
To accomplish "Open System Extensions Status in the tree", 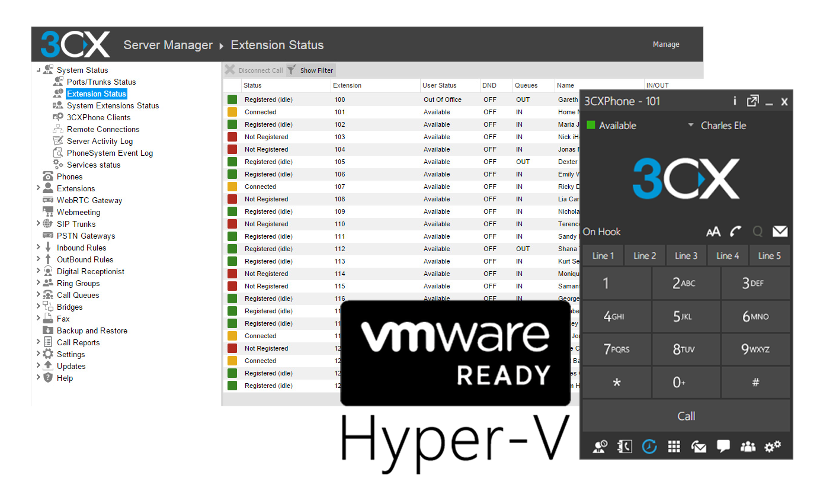I will click(113, 105).
